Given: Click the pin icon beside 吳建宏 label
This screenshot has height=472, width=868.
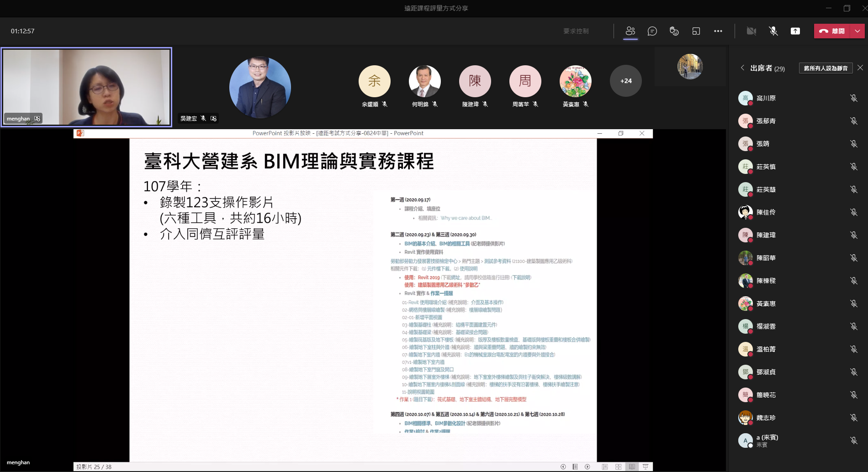Looking at the screenshot, I should coord(213,119).
